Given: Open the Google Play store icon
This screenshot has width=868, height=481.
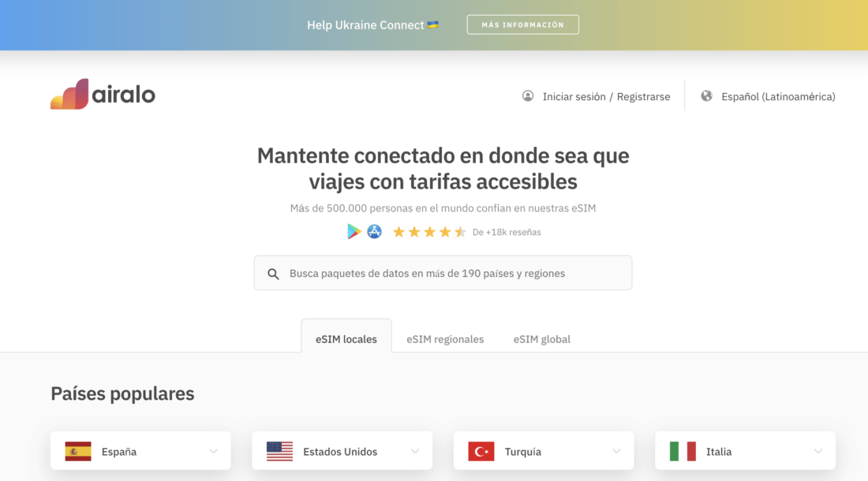Looking at the screenshot, I should (354, 232).
